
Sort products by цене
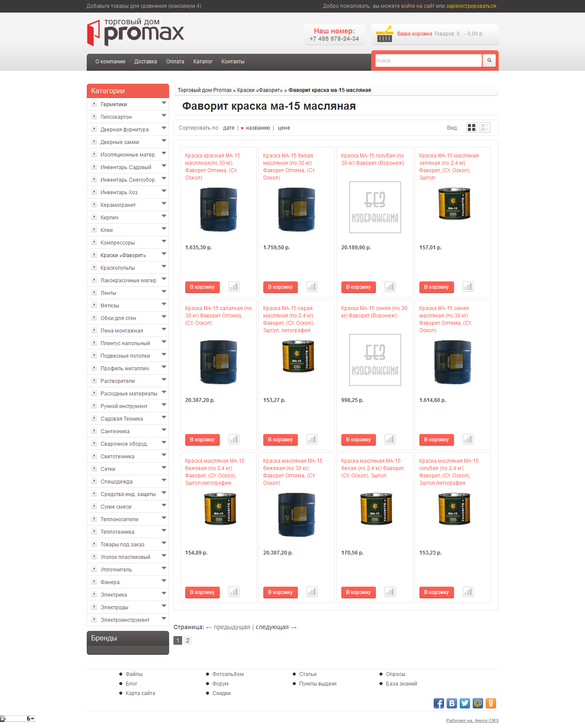284,128
